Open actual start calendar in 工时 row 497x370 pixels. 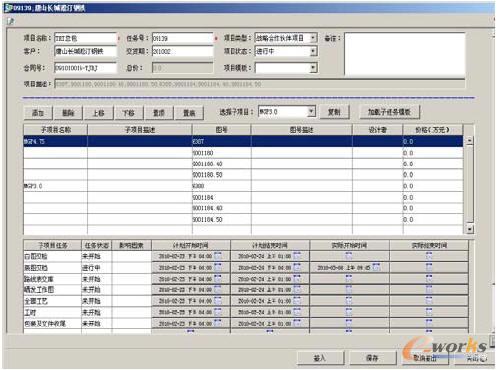tap(349, 312)
